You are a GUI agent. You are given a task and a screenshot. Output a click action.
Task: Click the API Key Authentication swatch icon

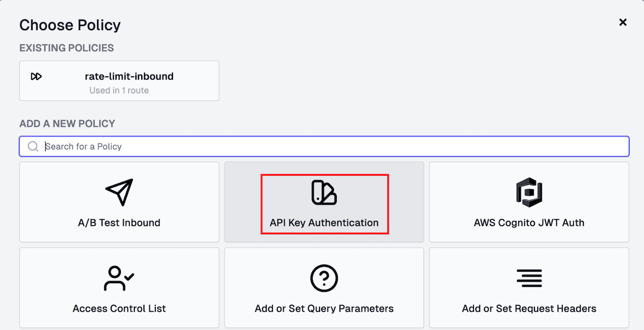[324, 191]
